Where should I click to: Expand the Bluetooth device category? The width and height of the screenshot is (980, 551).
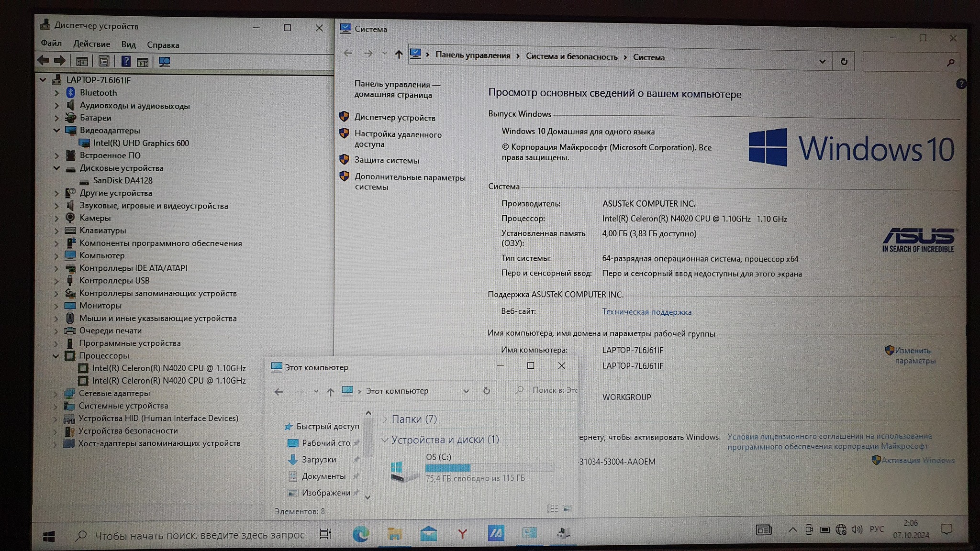tap(56, 93)
